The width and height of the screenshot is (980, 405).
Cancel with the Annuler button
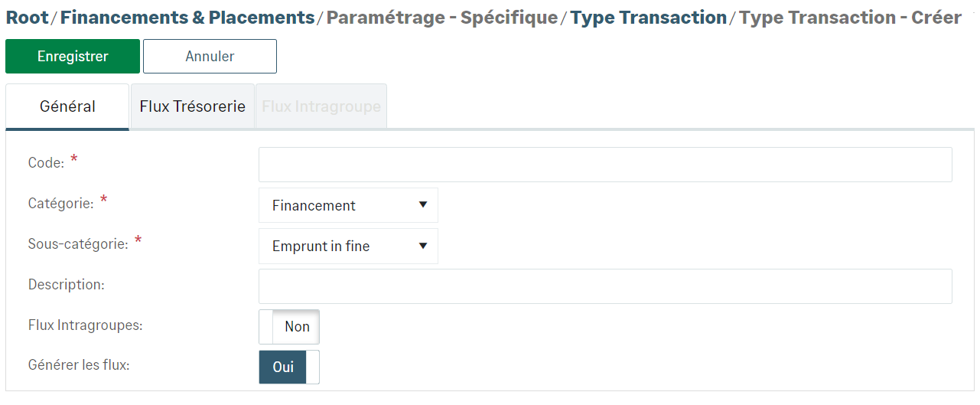coord(210,57)
